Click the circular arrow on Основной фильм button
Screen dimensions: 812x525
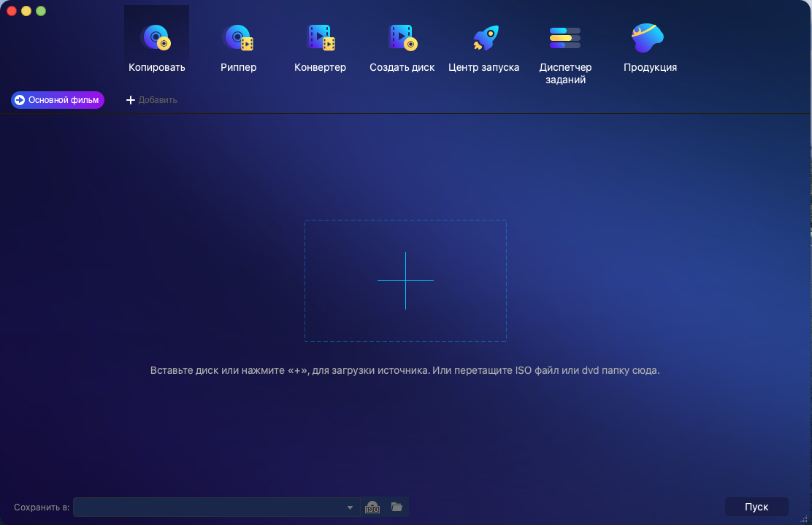coord(20,100)
